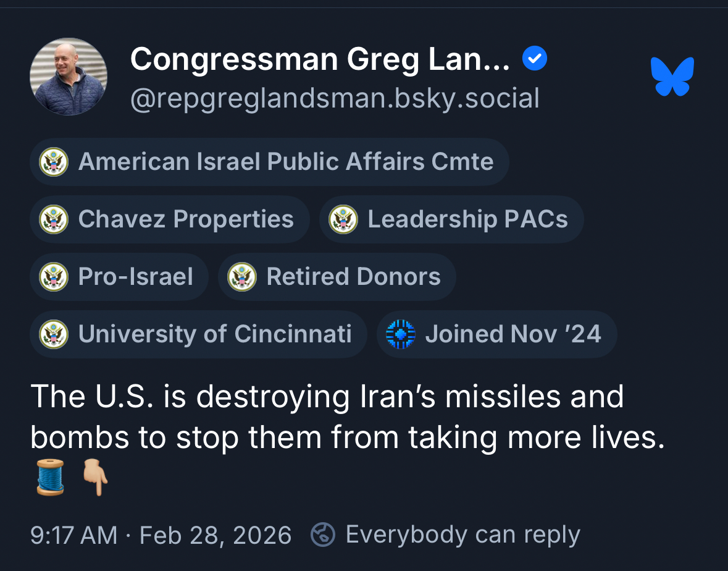Open Greg Landsman's profile avatar photo
Viewport: 728px width, 571px height.
(x=69, y=77)
